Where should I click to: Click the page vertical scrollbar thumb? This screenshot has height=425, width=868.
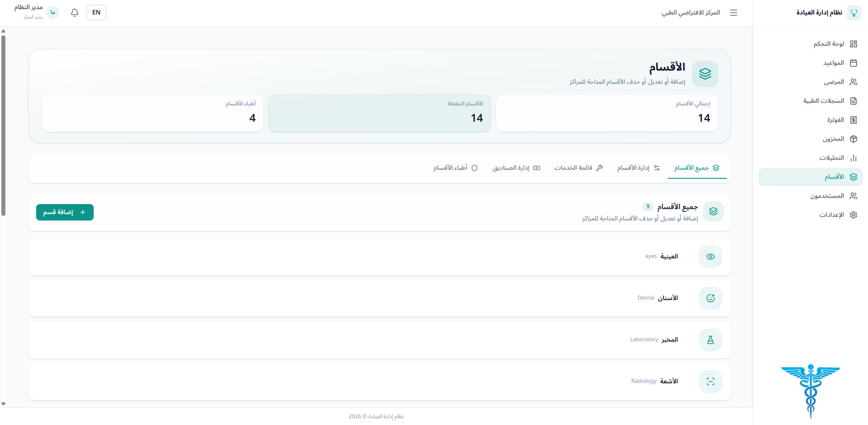pos(3,125)
